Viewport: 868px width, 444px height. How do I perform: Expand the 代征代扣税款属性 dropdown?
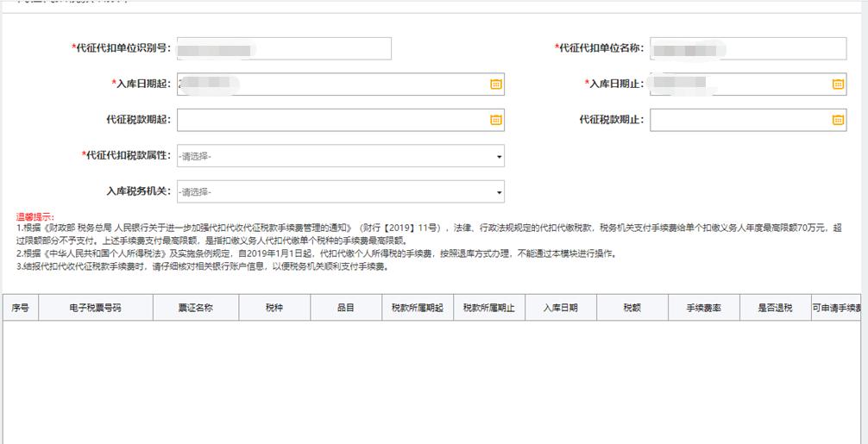[340, 156]
